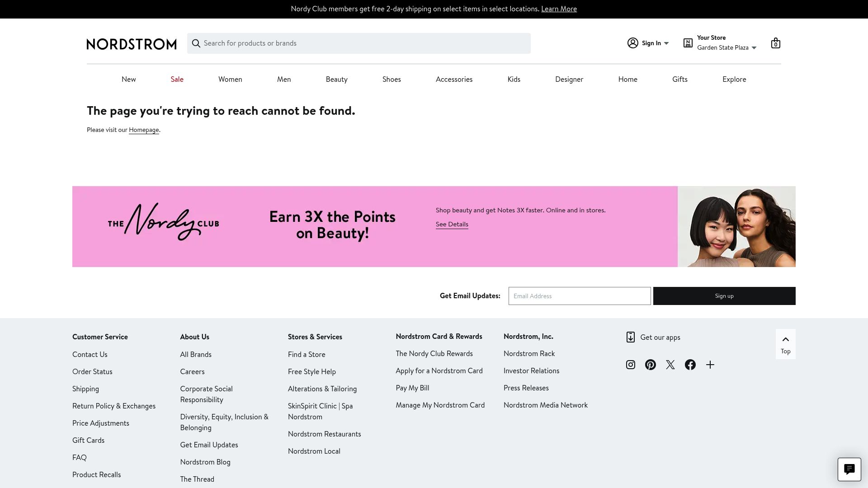Open Nordstrom's Instagram page icon
This screenshot has width=868, height=488.
[x=631, y=365]
